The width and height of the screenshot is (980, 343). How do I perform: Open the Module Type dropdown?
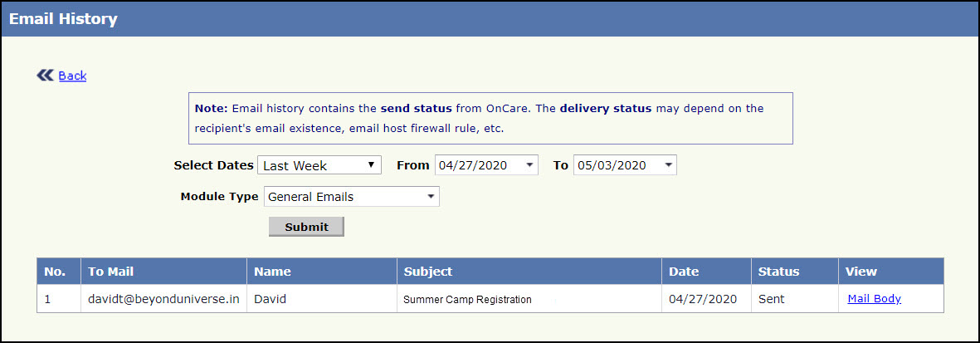(x=352, y=197)
